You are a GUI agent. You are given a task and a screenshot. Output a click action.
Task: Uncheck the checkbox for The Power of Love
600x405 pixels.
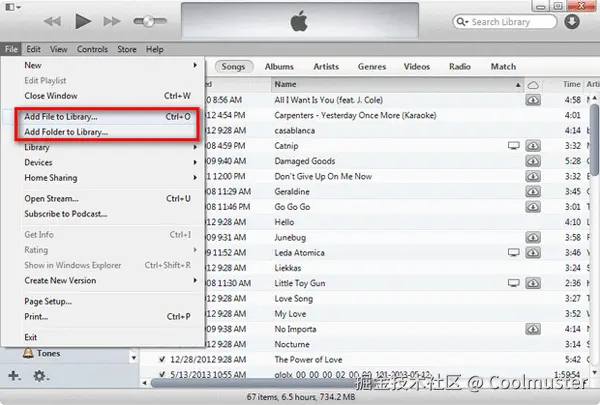tap(162, 359)
